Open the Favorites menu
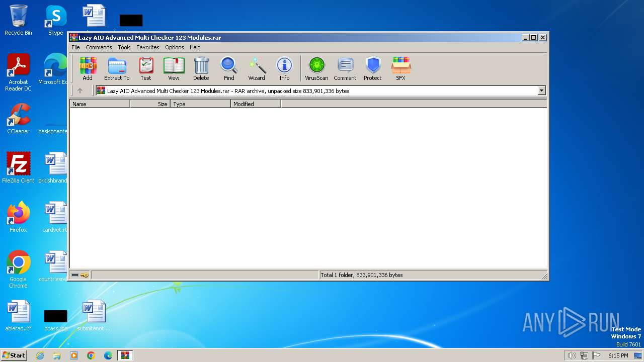644x362 pixels. 148,47
